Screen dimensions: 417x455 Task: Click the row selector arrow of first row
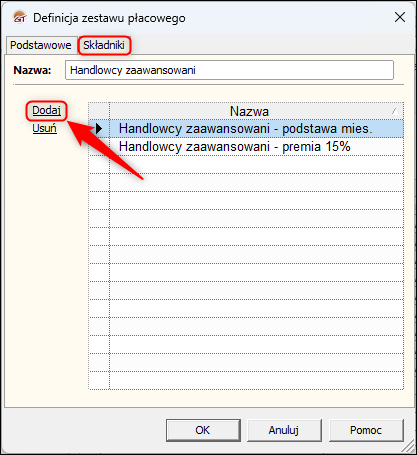click(x=99, y=129)
